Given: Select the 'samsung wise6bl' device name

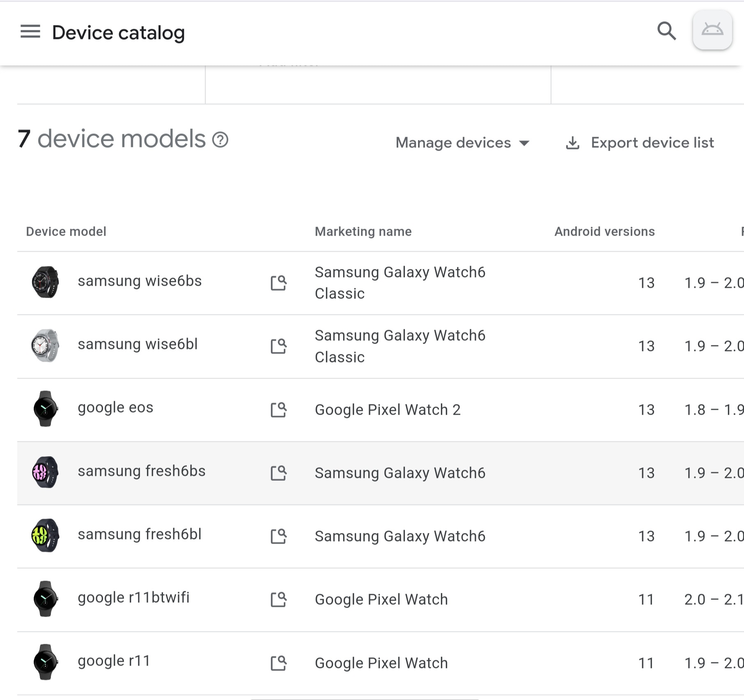Looking at the screenshot, I should [x=138, y=344].
